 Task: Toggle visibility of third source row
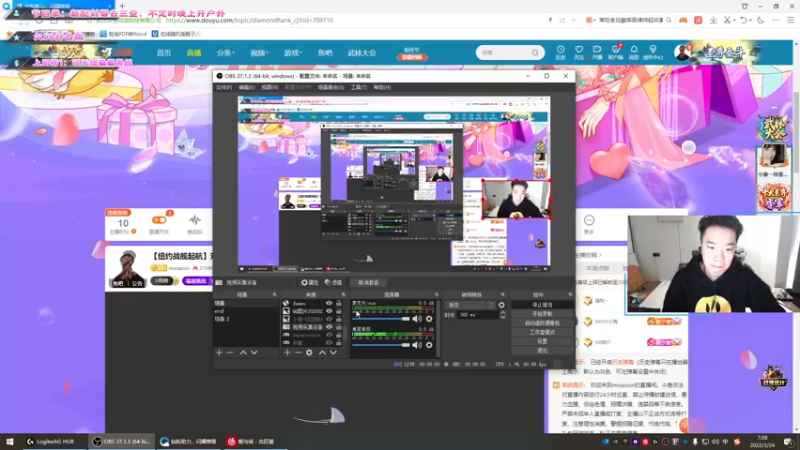(329, 319)
